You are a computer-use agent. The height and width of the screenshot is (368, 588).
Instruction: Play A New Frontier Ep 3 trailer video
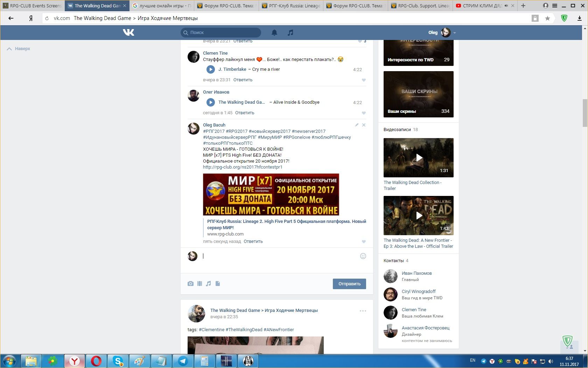[x=419, y=216]
